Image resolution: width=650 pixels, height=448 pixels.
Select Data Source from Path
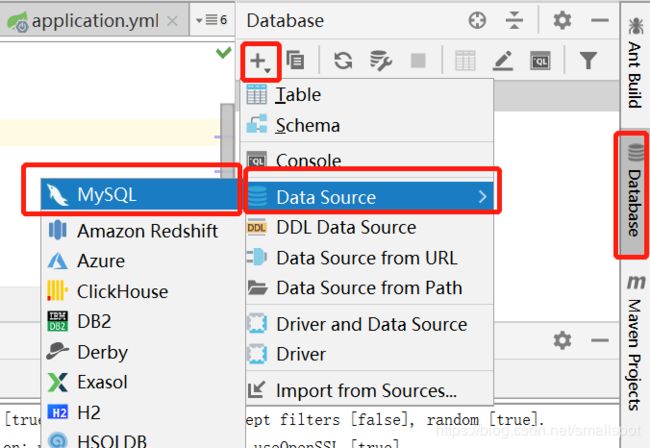(367, 288)
